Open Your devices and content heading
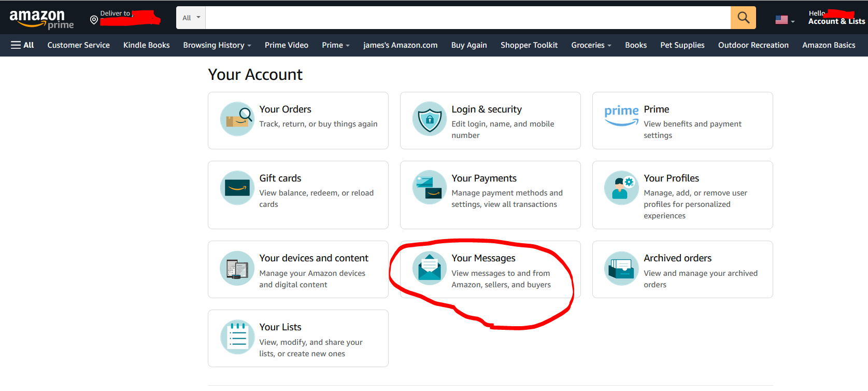Image resolution: width=868 pixels, height=391 pixels. click(314, 258)
